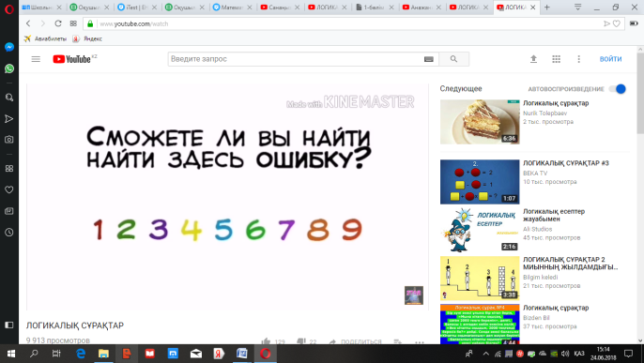
Task: Take a snapshot with the sidebar camera icon
Action: [x=9, y=140]
